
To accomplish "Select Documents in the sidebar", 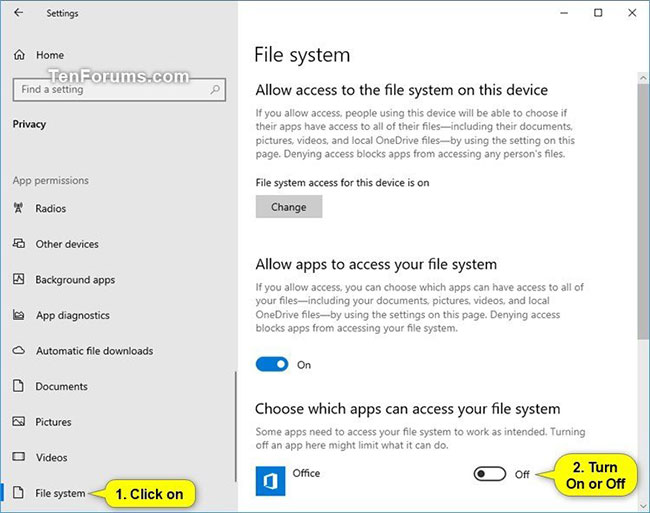I will pyautogui.click(x=61, y=387).
